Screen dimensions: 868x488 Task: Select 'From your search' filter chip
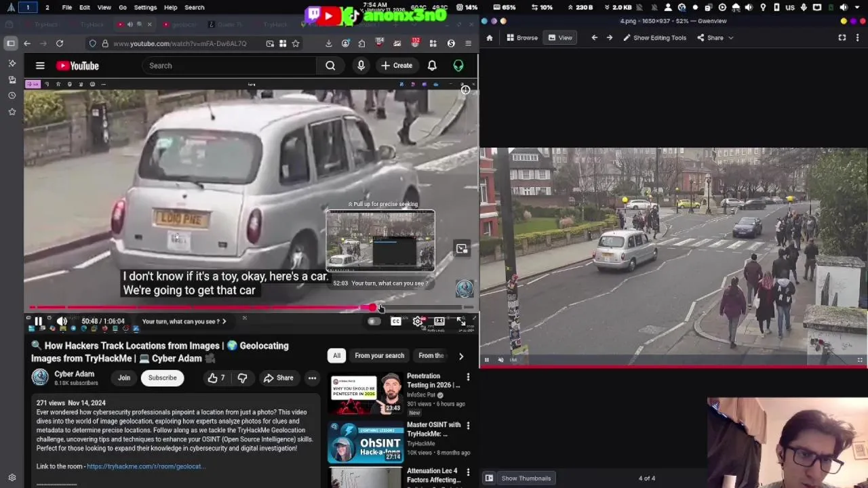pyautogui.click(x=379, y=356)
